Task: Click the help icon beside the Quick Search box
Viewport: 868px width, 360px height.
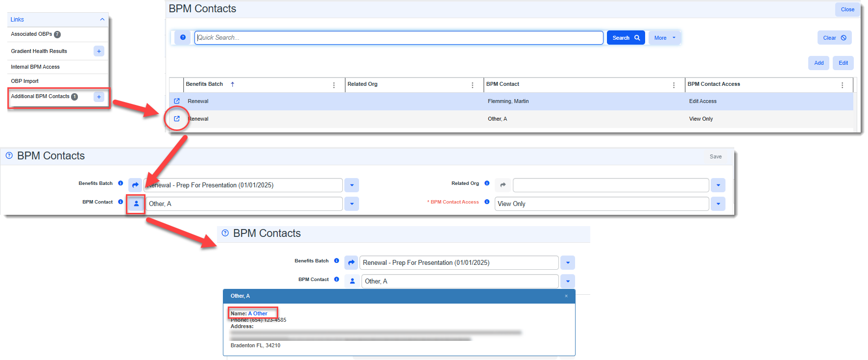Action: tap(183, 37)
